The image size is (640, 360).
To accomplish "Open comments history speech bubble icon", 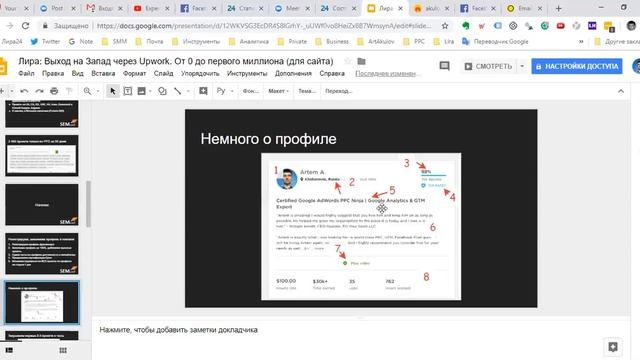I will pyautogui.click(x=444, y=66).
